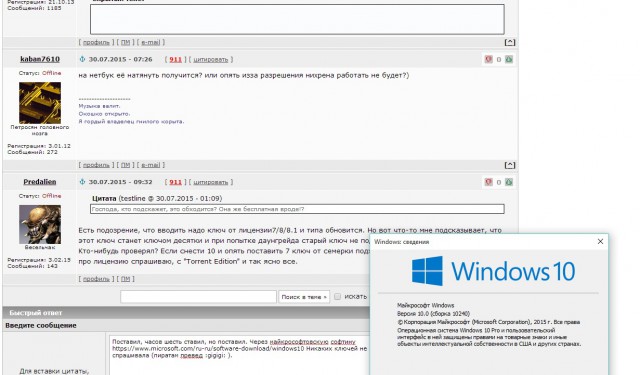Quote kaban7610's post via цитировать
The image size is (640, 375).
pyautogui.click(x=211, y=60)
